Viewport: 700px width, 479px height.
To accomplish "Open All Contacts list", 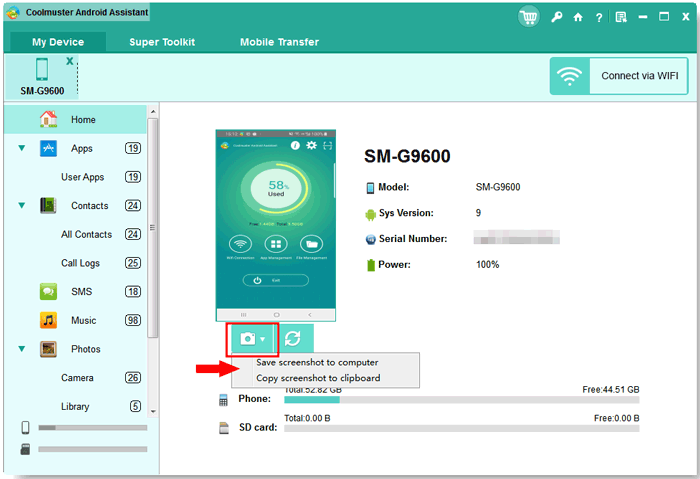I will point(87,234).
